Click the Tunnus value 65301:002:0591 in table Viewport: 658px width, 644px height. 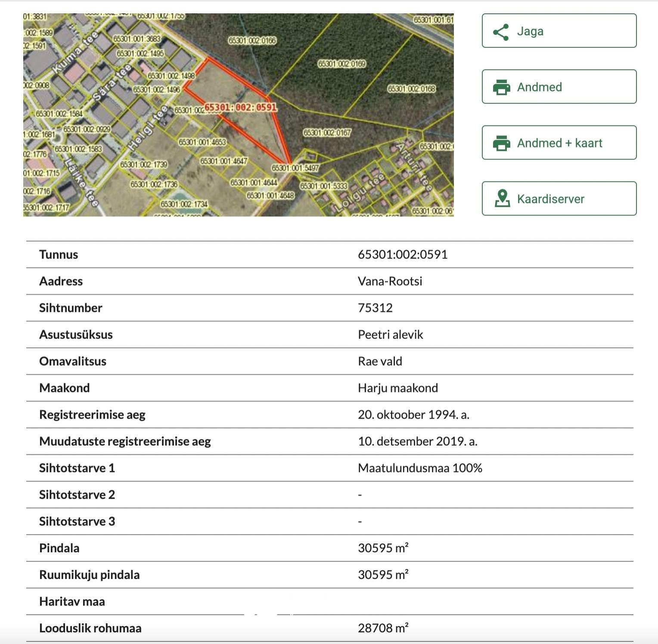pos(403,255)
